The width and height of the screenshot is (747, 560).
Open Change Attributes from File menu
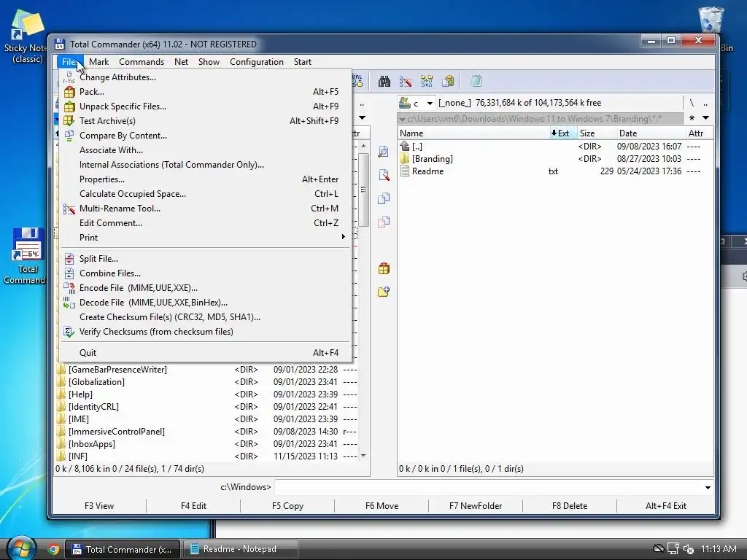click(x=205, y=77)
